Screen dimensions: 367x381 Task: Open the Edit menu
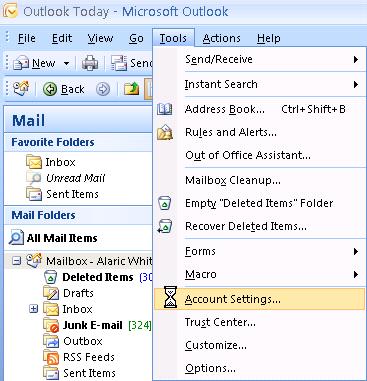pyautogui.click(x=62, y=38)
